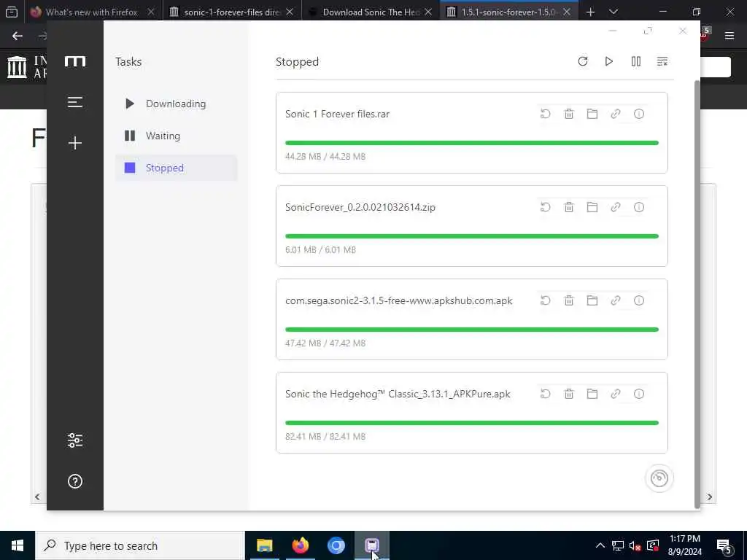Select the Stopped task category

click(176, 168)
